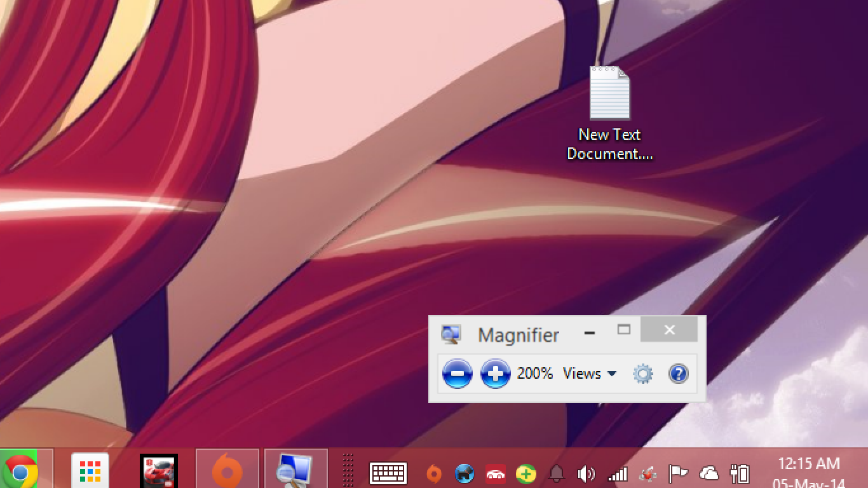
Task: Zoom out with the Magnifier minus button
Action: [x=458, y=373]
